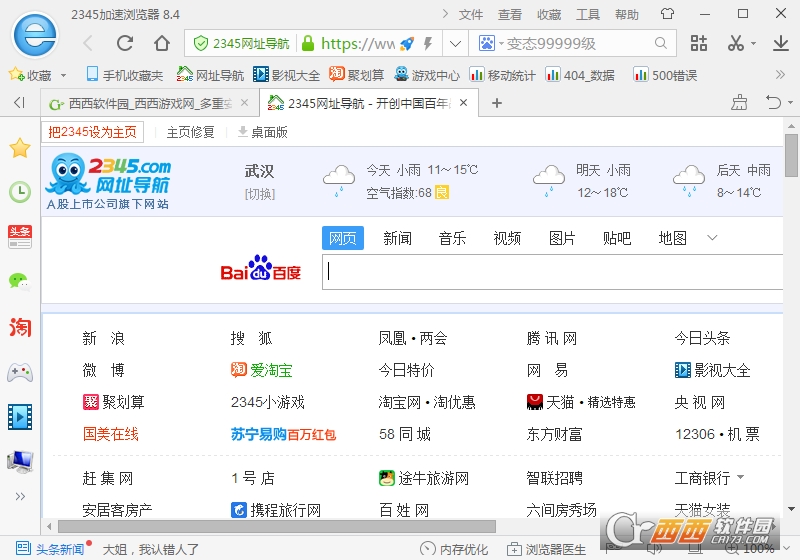Open 头条新闻 in status bar

click(x=50, y=549)
